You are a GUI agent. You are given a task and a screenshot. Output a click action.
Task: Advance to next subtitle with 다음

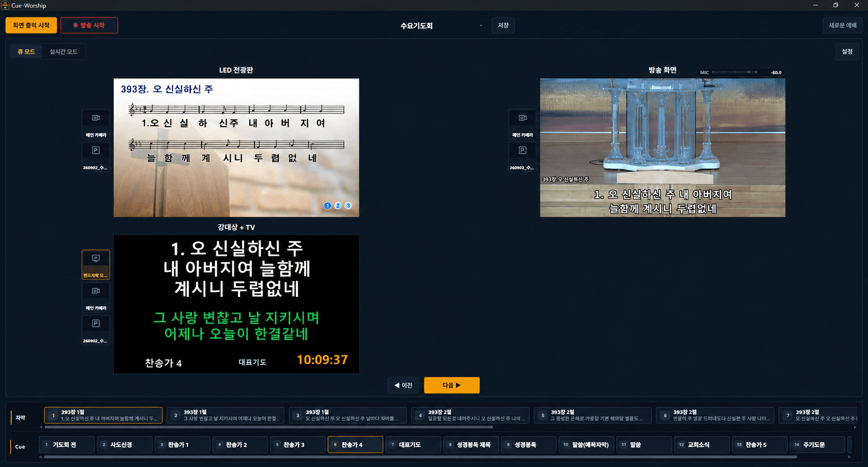tap(452, 385)
